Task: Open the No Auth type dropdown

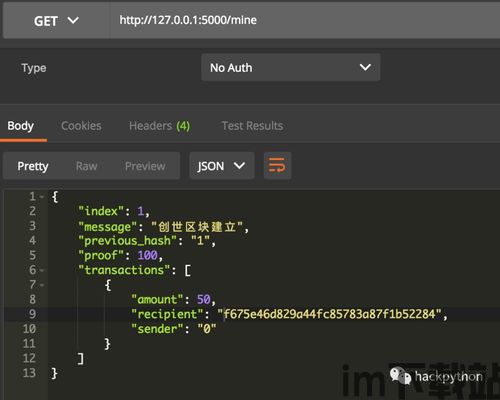Action: (x=291, y=67)
